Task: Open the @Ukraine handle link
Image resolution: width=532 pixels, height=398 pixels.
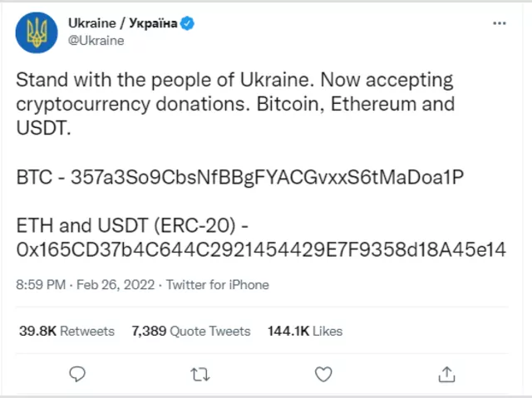Action: (96, 41)
